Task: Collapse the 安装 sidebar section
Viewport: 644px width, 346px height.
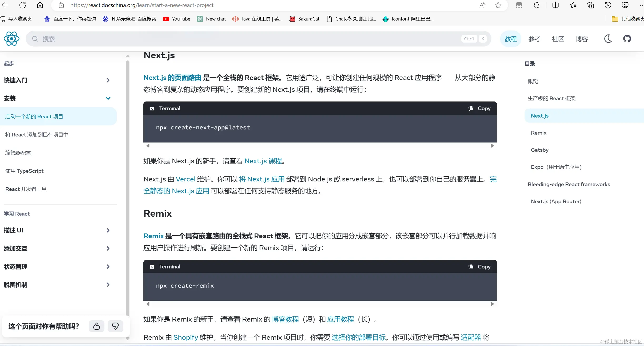Action: pos(108,98)
